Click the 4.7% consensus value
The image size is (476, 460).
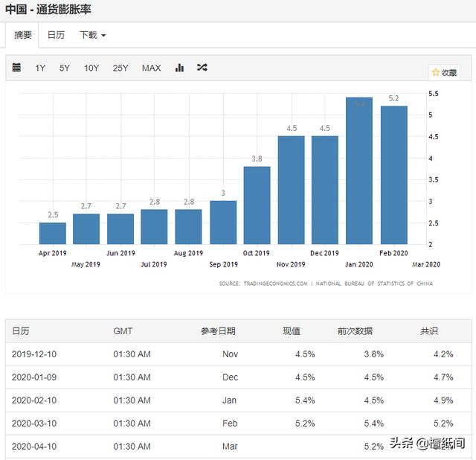click(x=443, y=377)
